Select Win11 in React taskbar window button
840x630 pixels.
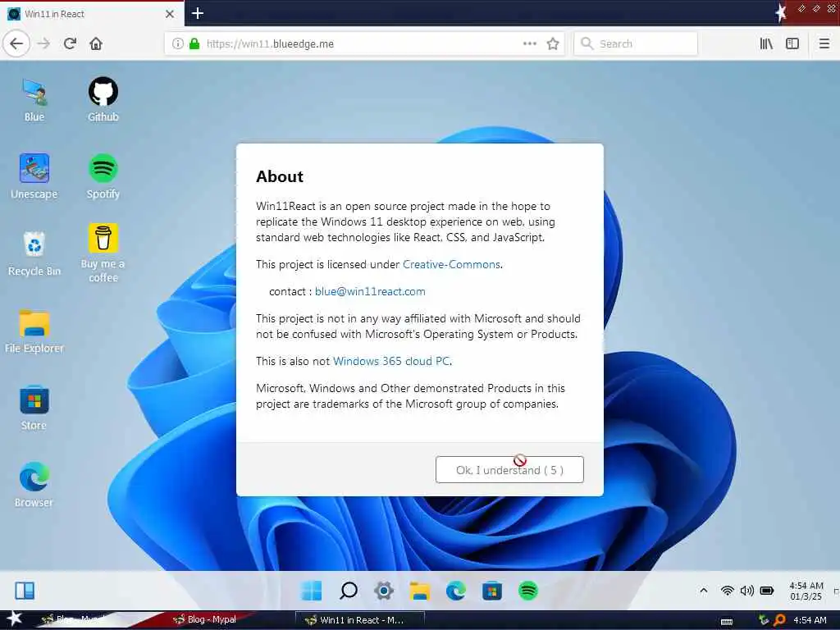[x=360, y=620]
